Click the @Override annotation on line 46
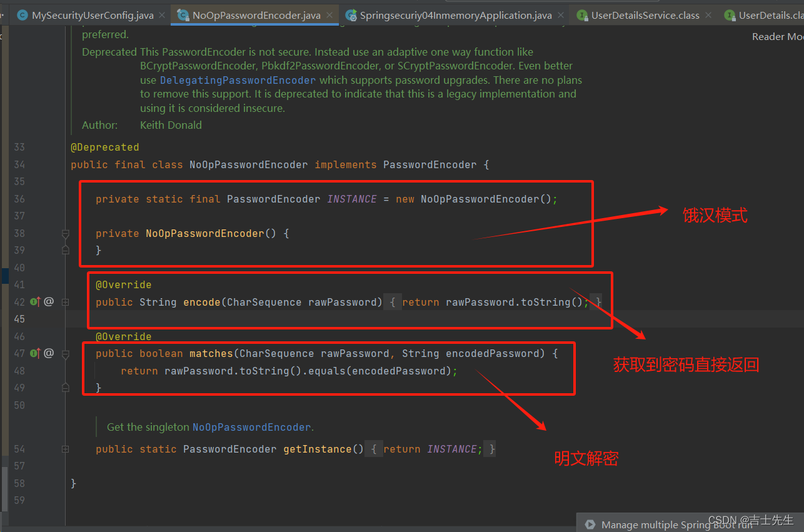 124,337
